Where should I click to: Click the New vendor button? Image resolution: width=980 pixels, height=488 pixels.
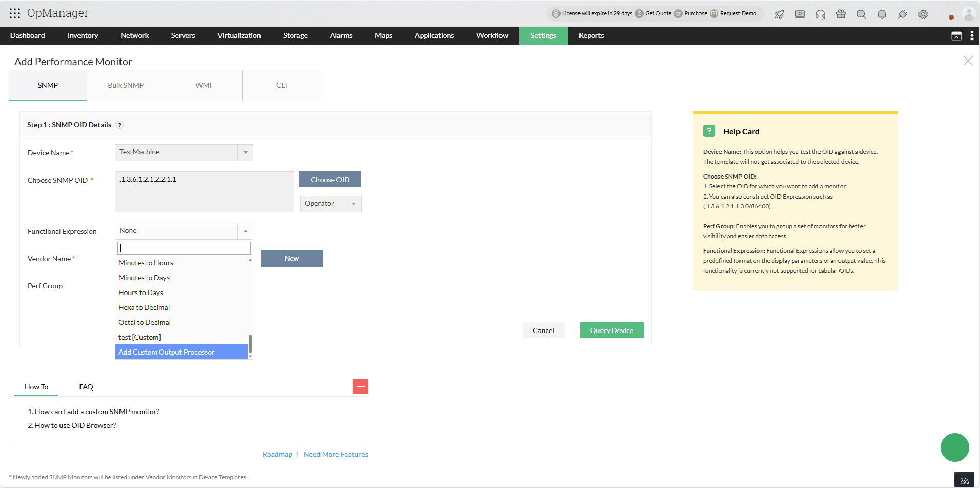(x=292, y=258)
